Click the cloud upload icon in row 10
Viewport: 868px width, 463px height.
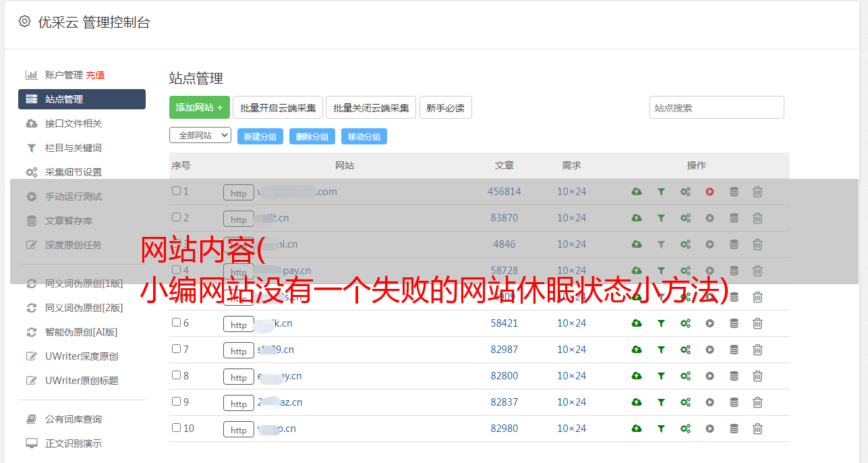637,429
